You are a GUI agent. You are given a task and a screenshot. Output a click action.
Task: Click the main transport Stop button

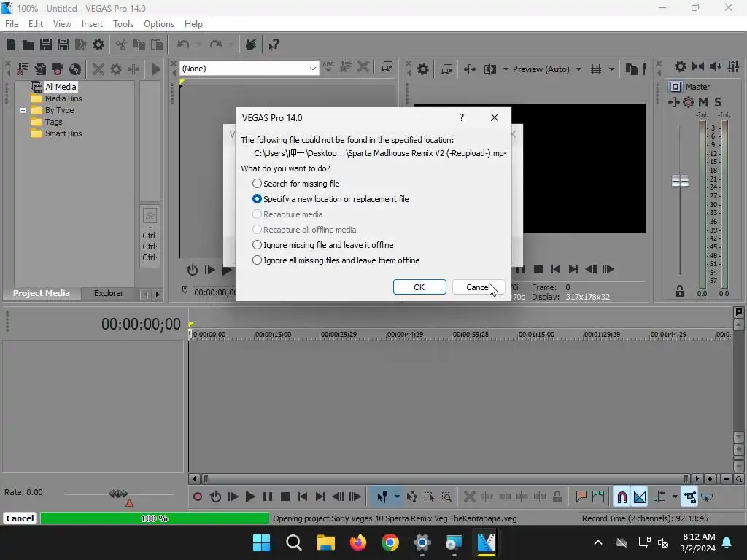click(285, 497)
